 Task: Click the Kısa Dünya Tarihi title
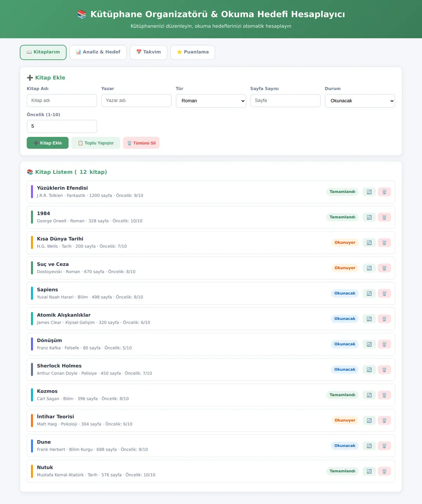pos(60,239)
